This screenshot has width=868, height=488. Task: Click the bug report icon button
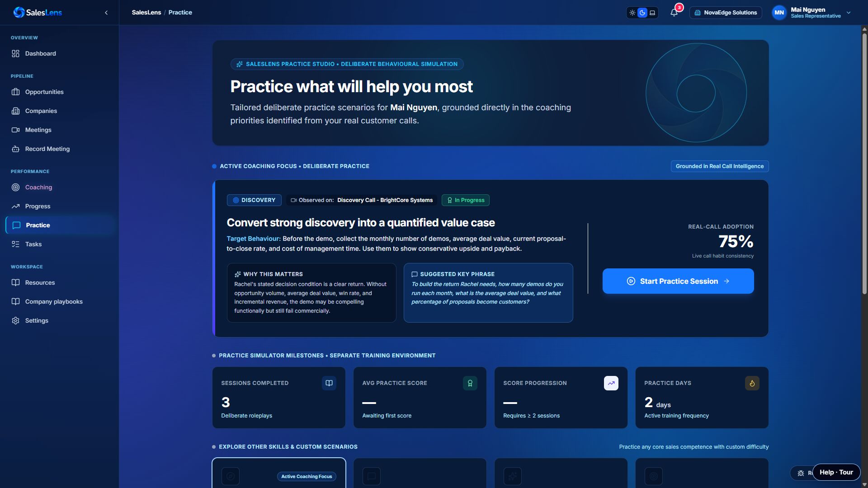(x=801, y=473)
